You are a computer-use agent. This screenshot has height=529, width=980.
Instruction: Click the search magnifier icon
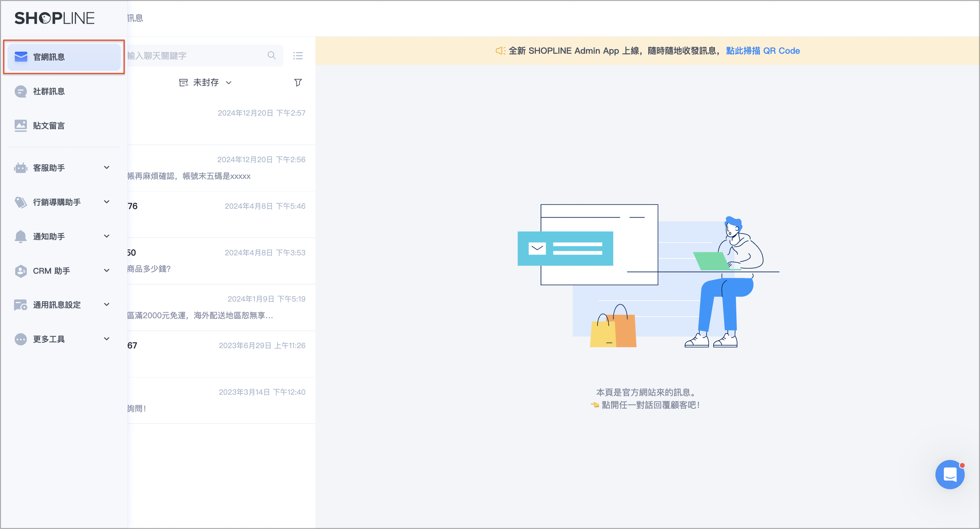point(272,55)
